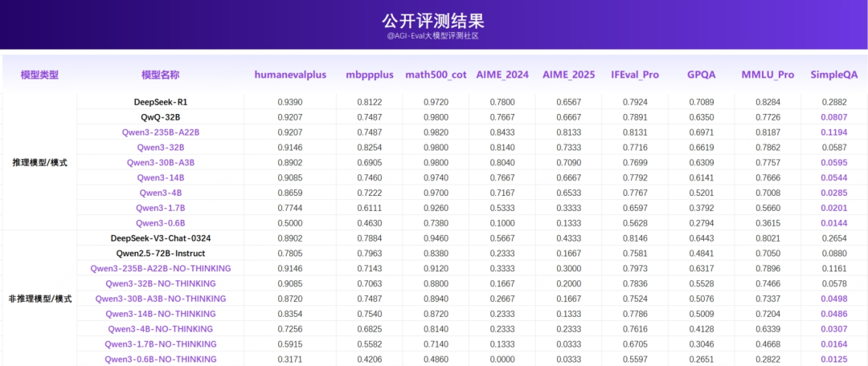This screenshot has height=366, width=868.
Task: Click the Qwen3-14B-NO-THINKING model name
Action: [161, 314]
